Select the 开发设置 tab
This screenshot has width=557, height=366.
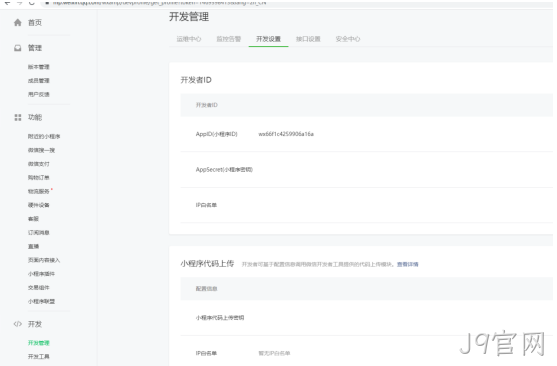(269, 39)
